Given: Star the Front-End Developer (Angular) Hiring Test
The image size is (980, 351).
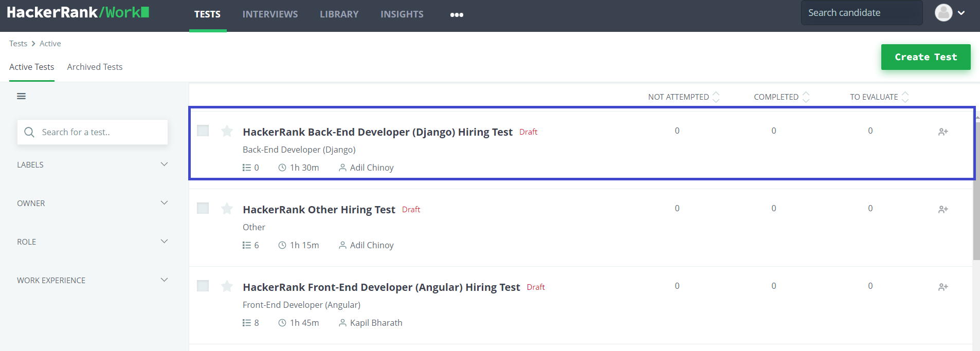Looking at the screenshot, I should 227,286.
